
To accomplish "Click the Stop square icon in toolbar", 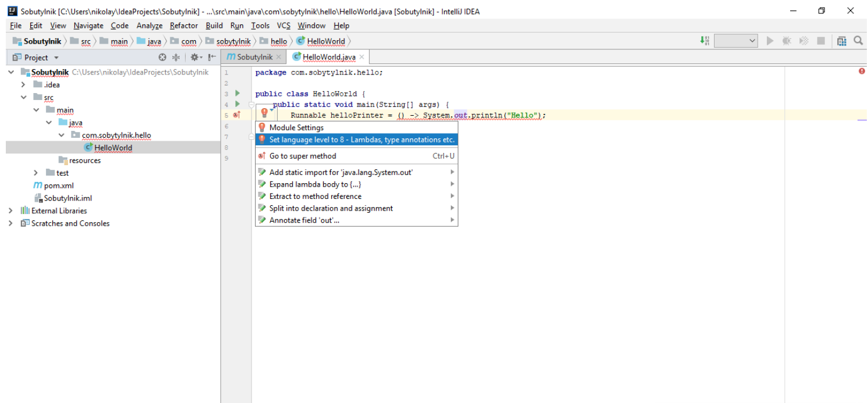I will point(821,41).
